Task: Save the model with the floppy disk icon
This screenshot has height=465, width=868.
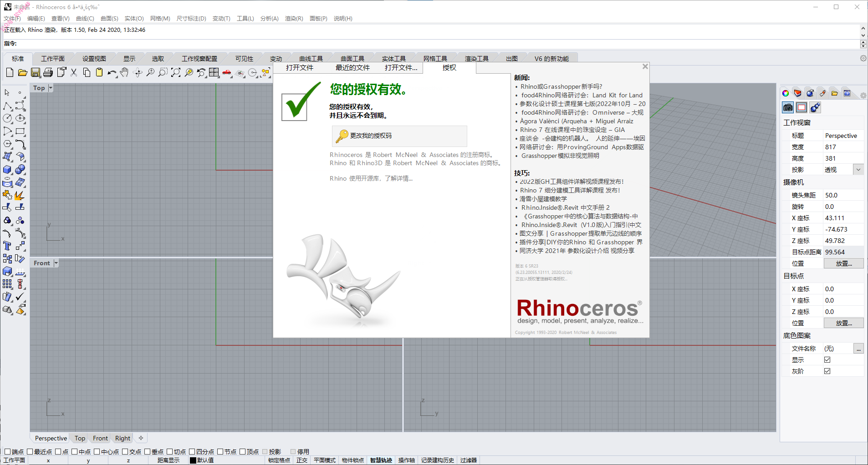Action: pos(36,72)
